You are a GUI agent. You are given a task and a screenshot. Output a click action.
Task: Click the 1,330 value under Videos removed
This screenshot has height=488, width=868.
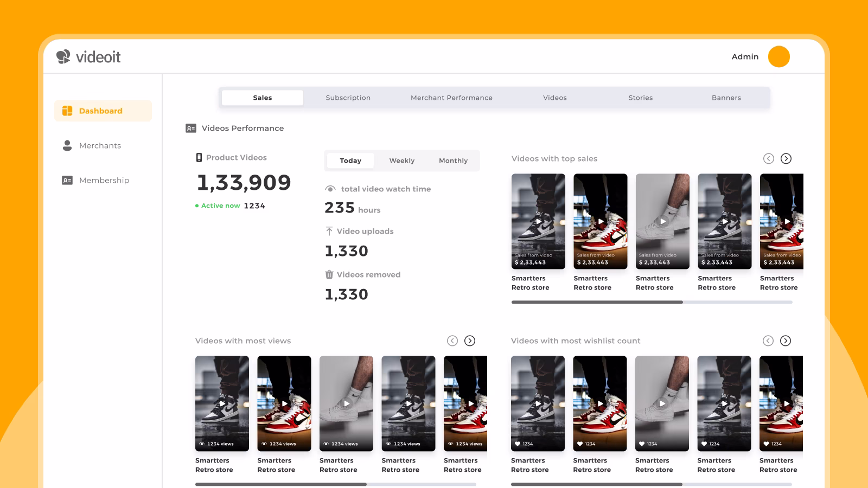tap(346, 294)
